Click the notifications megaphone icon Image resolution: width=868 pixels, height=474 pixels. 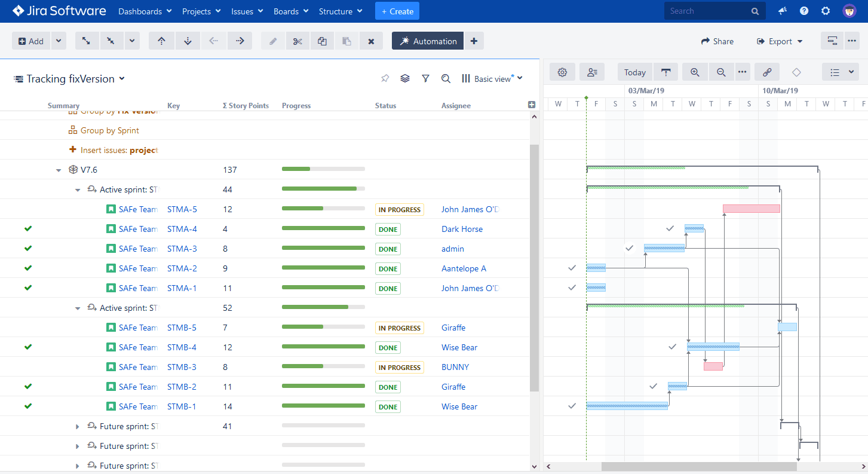tap(783, 11)
